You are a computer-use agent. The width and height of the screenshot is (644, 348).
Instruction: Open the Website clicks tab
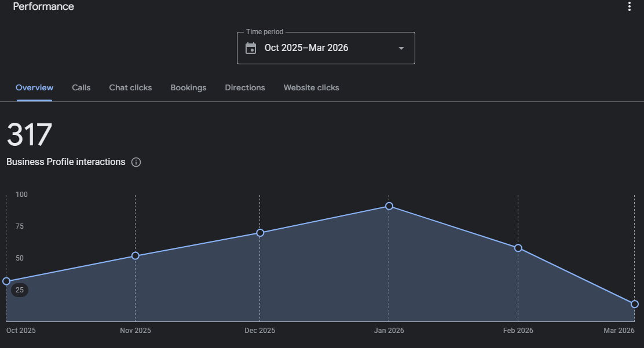pyautogui.click(x=311, y=88)
